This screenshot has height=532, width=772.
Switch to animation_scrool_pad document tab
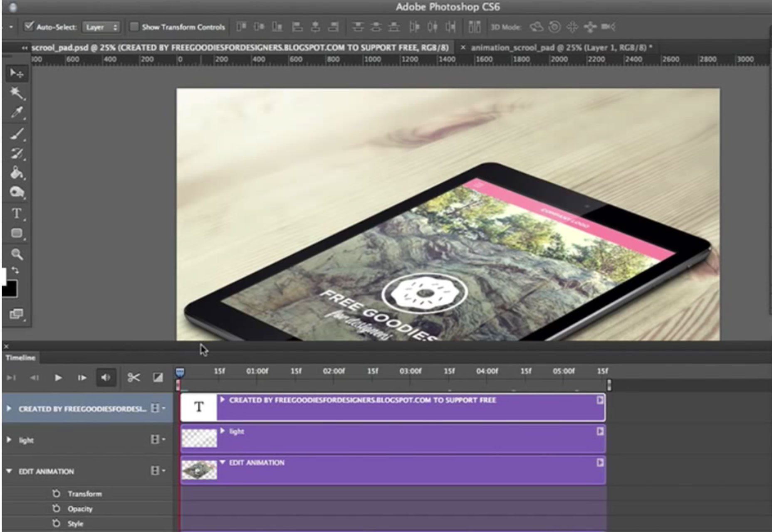click(562, 48)
